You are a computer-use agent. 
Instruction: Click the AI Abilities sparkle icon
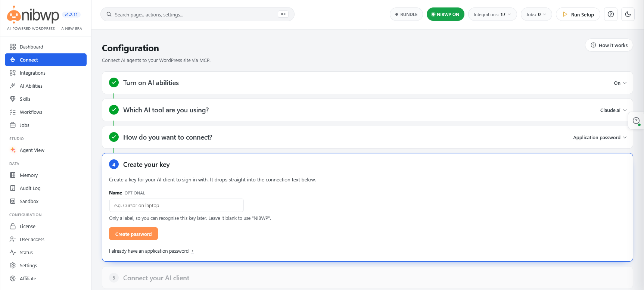(13, 86)
